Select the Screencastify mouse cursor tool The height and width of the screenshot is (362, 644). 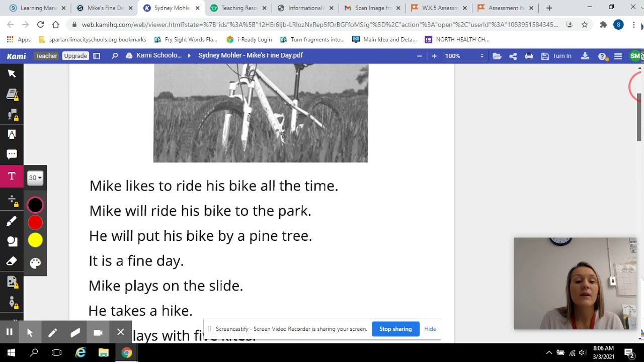[x=30, y=332]
